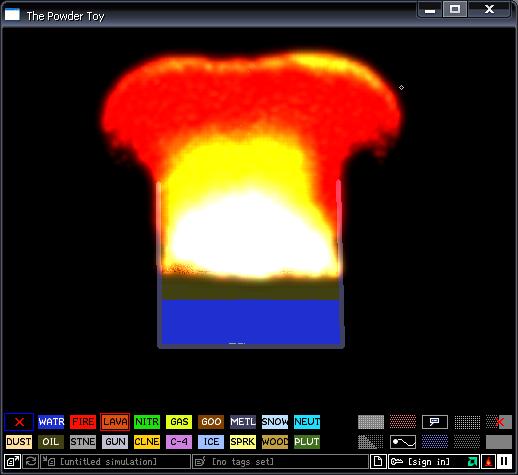Viewport: 518px width, 475px height.
Task: Click the new blank simulation page icon
Action: click(378, 462)
